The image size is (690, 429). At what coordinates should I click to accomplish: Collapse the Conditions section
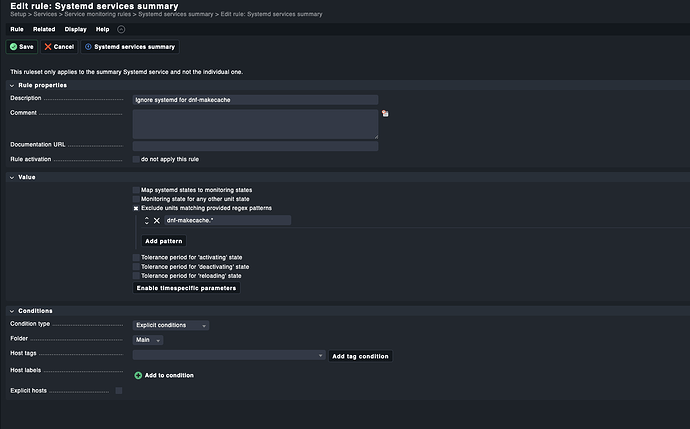[x=13, y=311]
